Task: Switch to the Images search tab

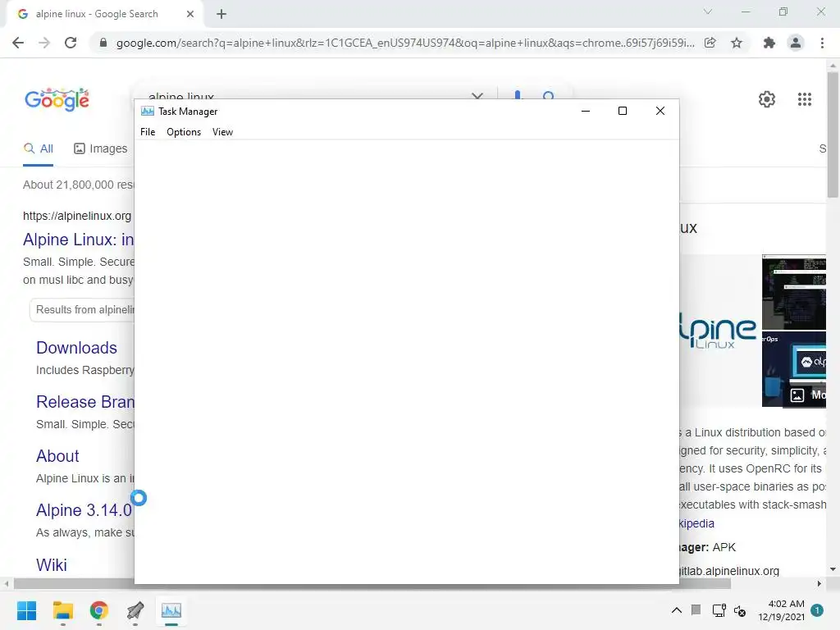Action: click(x=101, y=148)
